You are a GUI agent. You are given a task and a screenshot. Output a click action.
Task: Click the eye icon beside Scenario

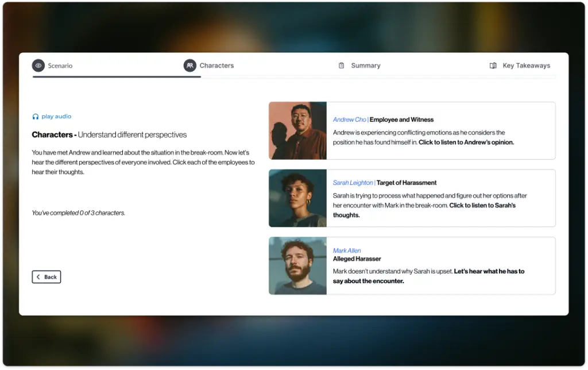(38, 65)
